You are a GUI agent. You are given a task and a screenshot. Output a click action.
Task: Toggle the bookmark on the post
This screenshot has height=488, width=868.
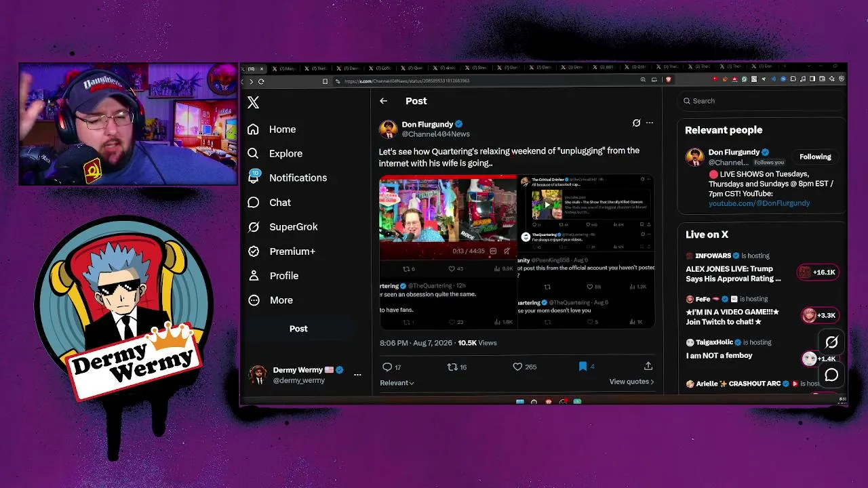(583, 367)
